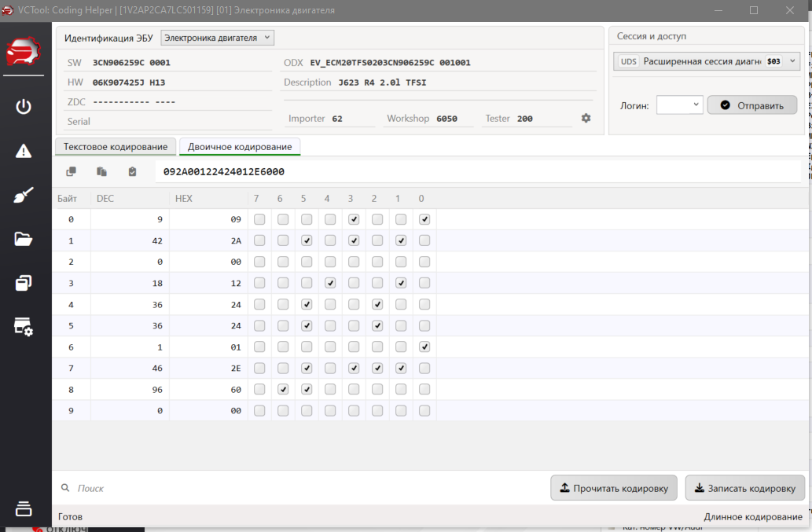
Task: Open the Электроника двигателя ECU dropdown
Action: click(217, 38)
